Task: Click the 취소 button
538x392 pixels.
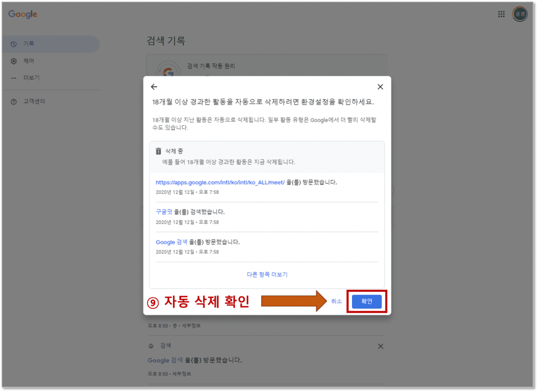Action: [x=336, y=302]
